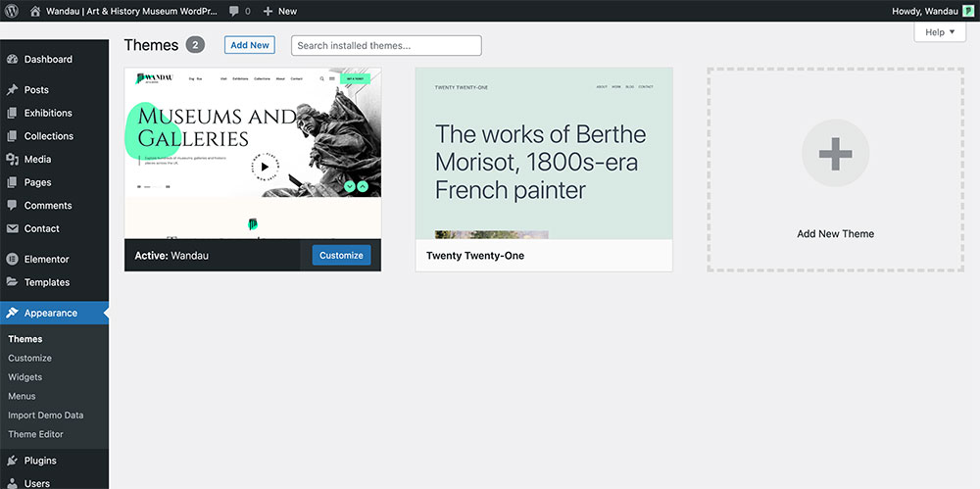Click the WordPress logo icon
Screen dimensions: 980x489
pyautogui.click(x=12, y=11)
